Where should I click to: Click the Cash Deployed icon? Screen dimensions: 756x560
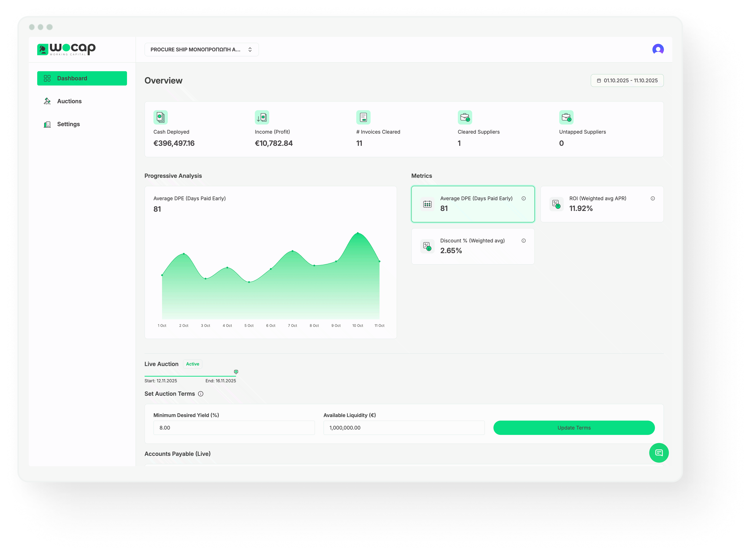pyautogui.click(x=160, y=117)
